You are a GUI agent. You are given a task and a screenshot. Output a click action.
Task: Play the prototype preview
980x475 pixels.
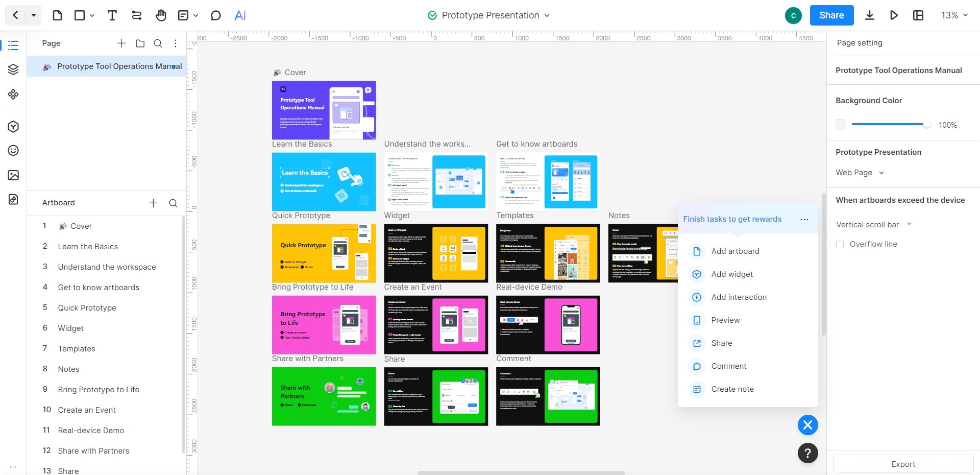(x=894, y=15)
